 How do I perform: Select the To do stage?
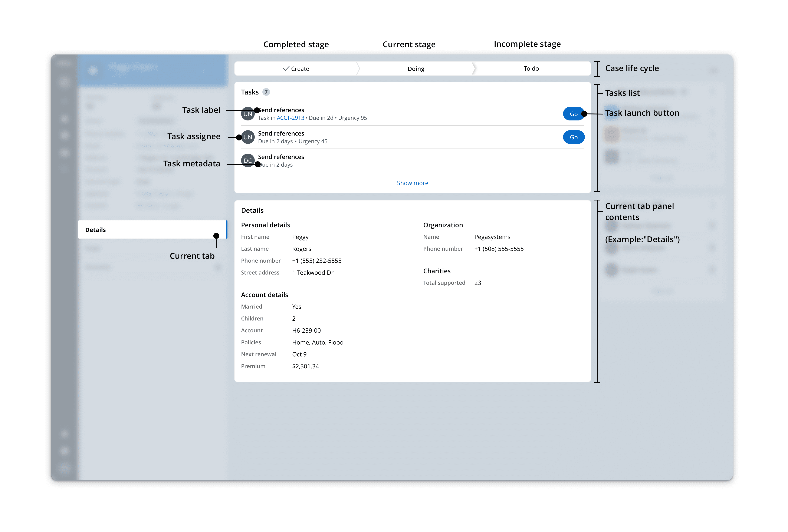[531, 69]
